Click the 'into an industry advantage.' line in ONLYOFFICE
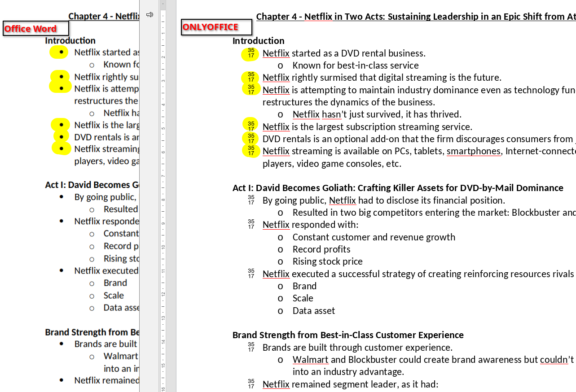 pyautogui.click(x=348, y=372)
